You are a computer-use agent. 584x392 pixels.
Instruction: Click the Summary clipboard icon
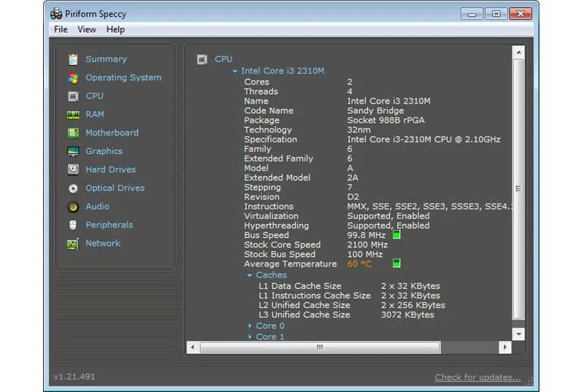pos(73,59)
